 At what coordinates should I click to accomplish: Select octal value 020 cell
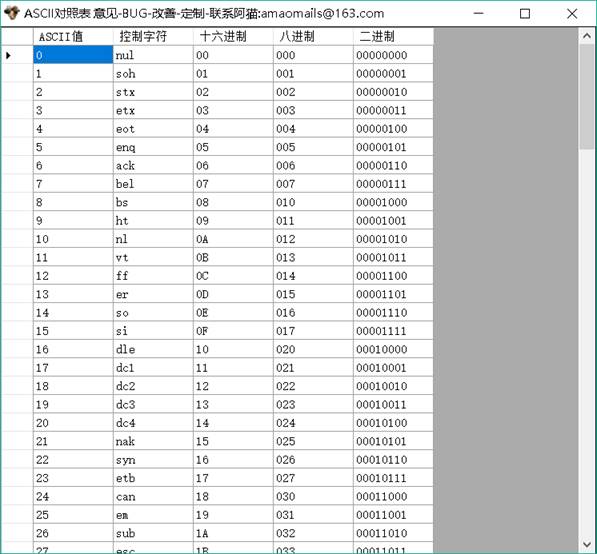click(x=313, y=349)
